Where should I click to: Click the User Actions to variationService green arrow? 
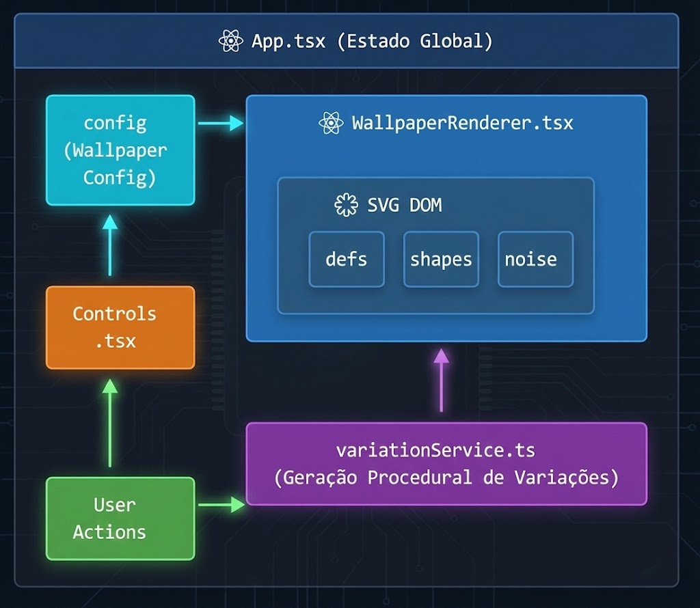point(222,506)
